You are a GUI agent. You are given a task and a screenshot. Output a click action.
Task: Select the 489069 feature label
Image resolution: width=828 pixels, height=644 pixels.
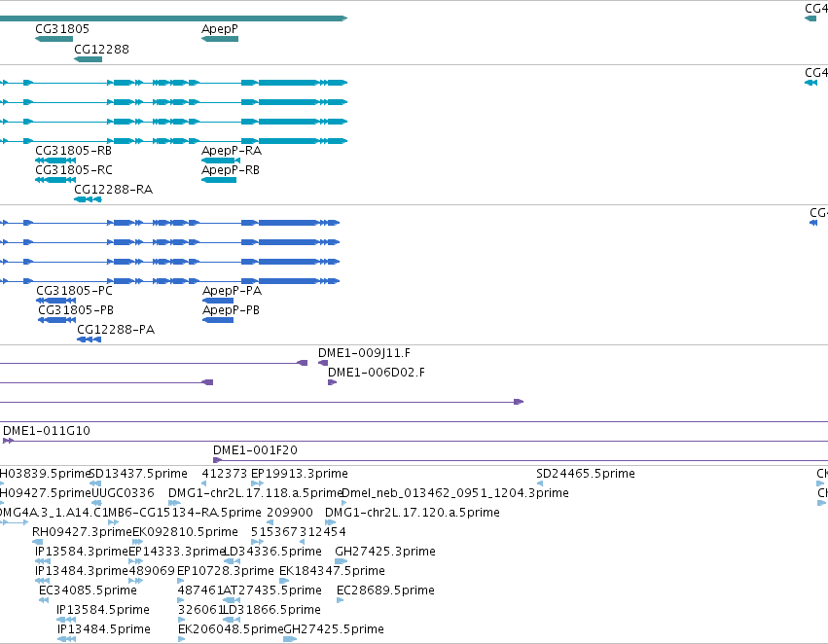[152, 571]
